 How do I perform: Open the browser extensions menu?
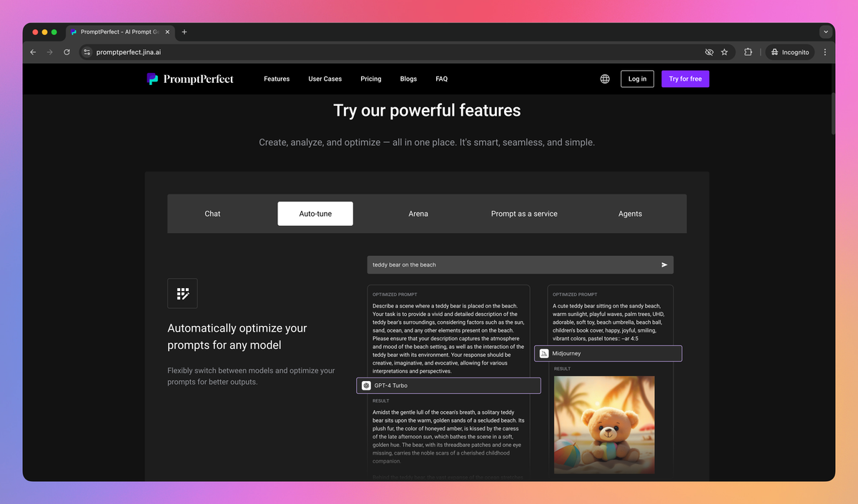tap(748, 52)
